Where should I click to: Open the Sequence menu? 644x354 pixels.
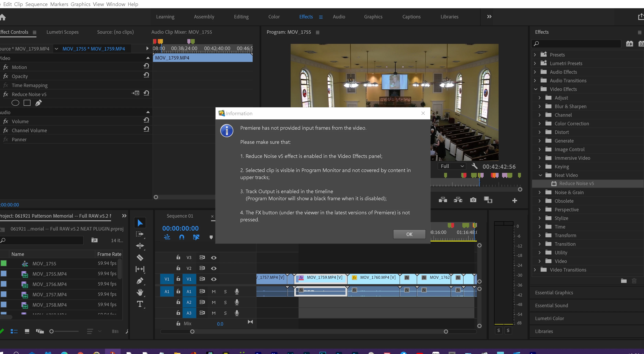[x=36, y=4]
